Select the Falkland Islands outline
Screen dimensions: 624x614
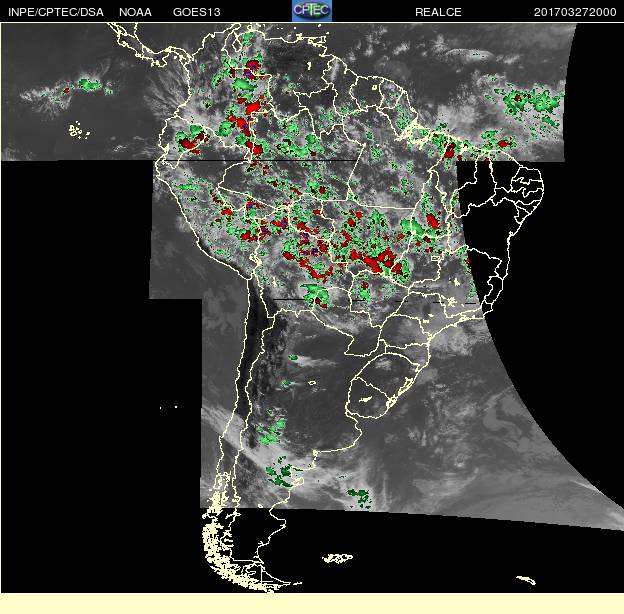tap(337, 558)
